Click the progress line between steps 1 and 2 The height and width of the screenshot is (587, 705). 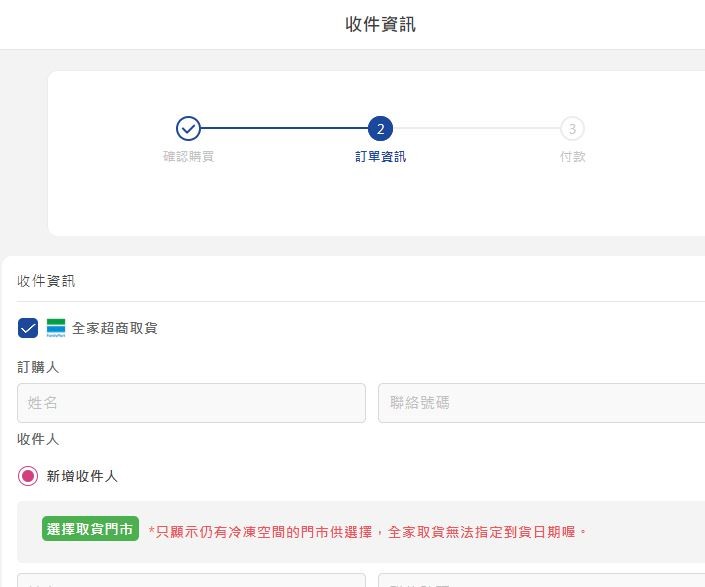pos(284,128)
